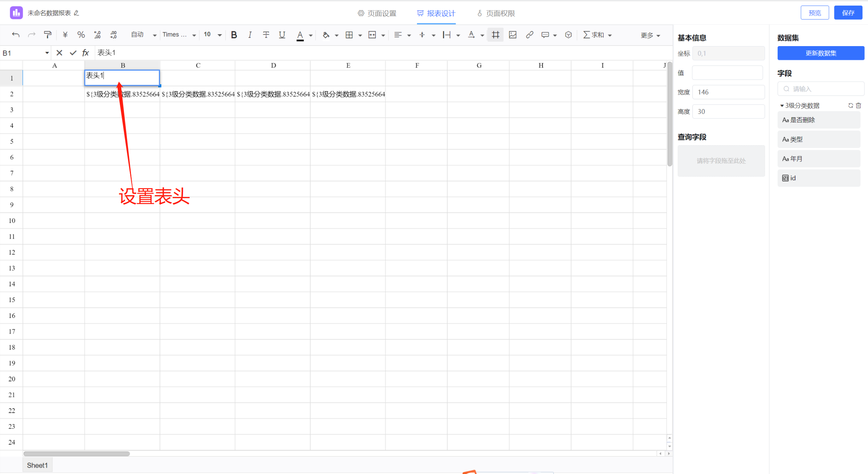
Task: Open the font family dropdown
Action: pos(179,35)
